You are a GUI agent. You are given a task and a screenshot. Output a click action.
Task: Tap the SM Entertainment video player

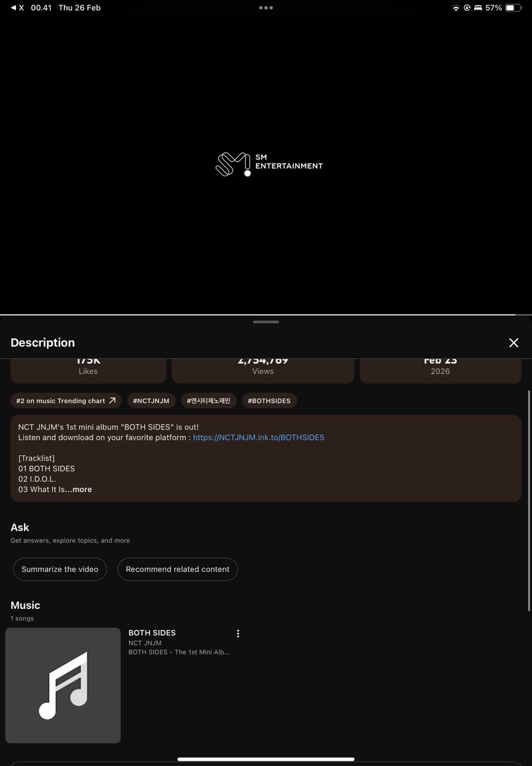coord(266,165)
